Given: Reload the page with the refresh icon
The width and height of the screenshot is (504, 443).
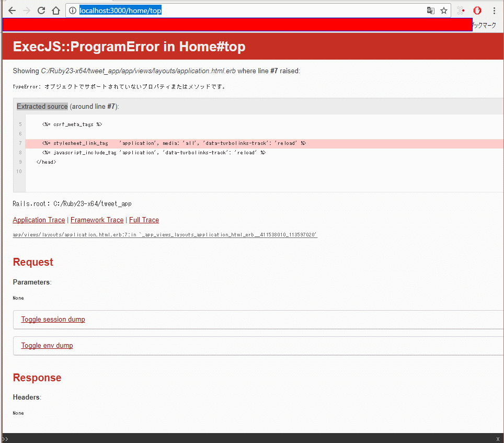Looking at the screenshot, I should pos(41,10).
